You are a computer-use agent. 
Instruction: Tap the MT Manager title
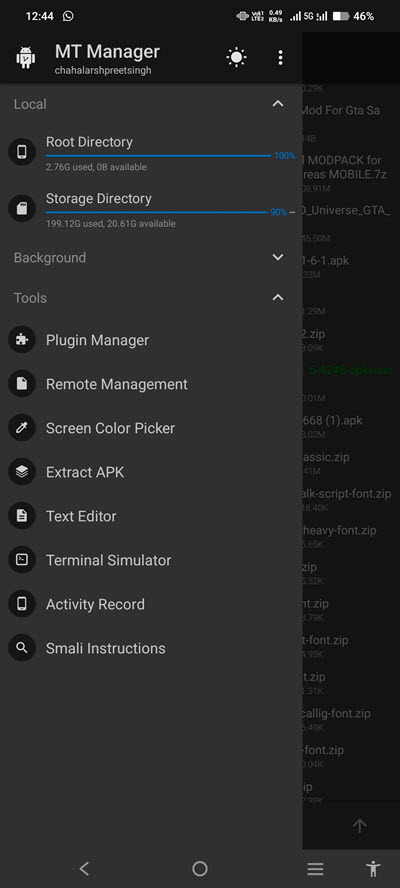107,52
